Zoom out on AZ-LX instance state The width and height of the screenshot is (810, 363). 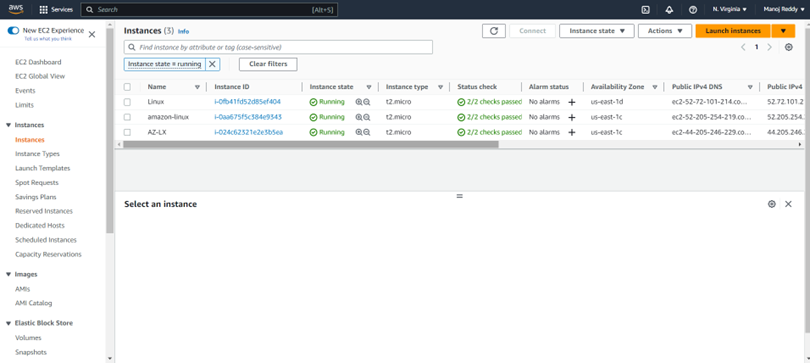[367, 132]
